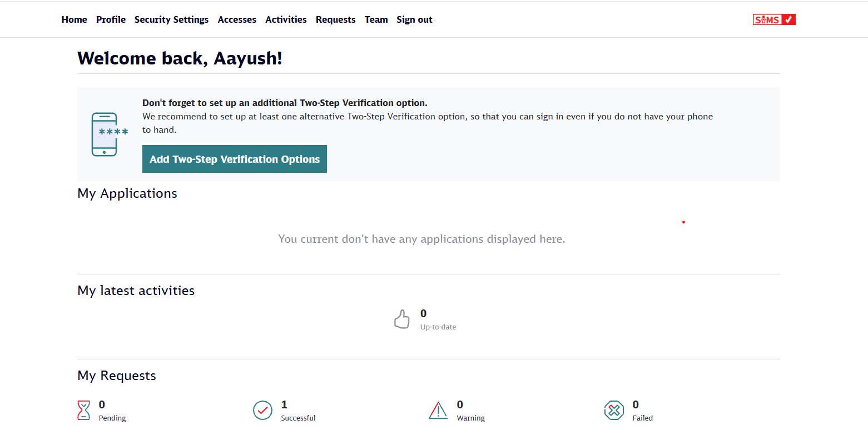The image size is (868, 435).
Task: Click Add Two-Step Verification Options button
Action: [x=235, y=159]
